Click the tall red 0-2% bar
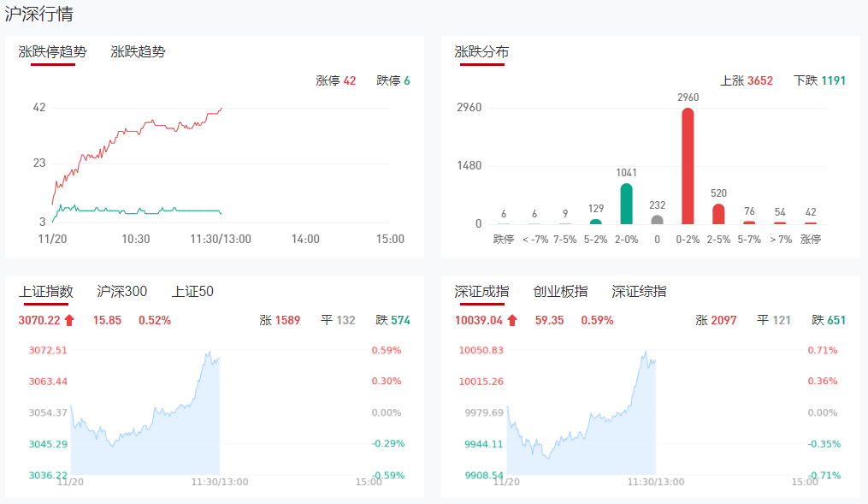Screen dimensions: 868x504 [688, 166]
